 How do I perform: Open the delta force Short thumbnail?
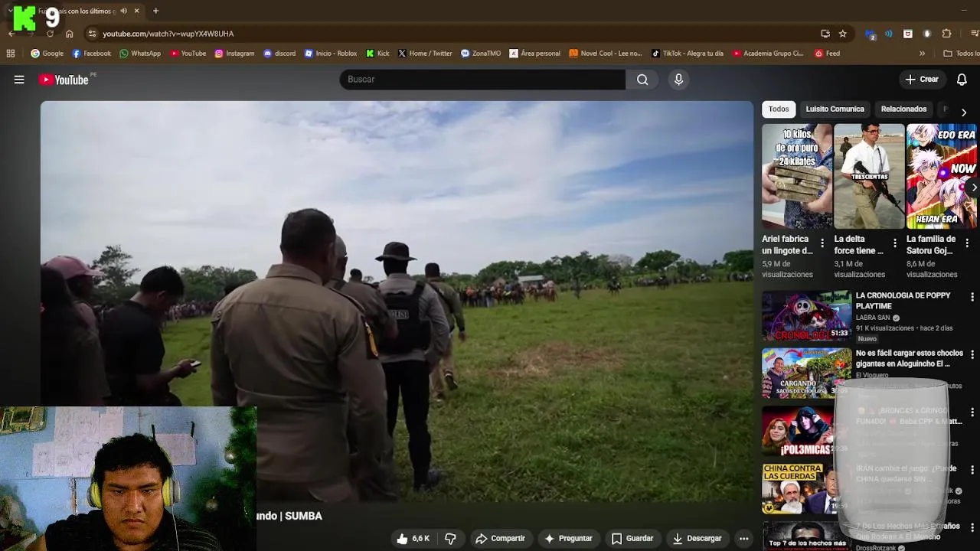869,176
